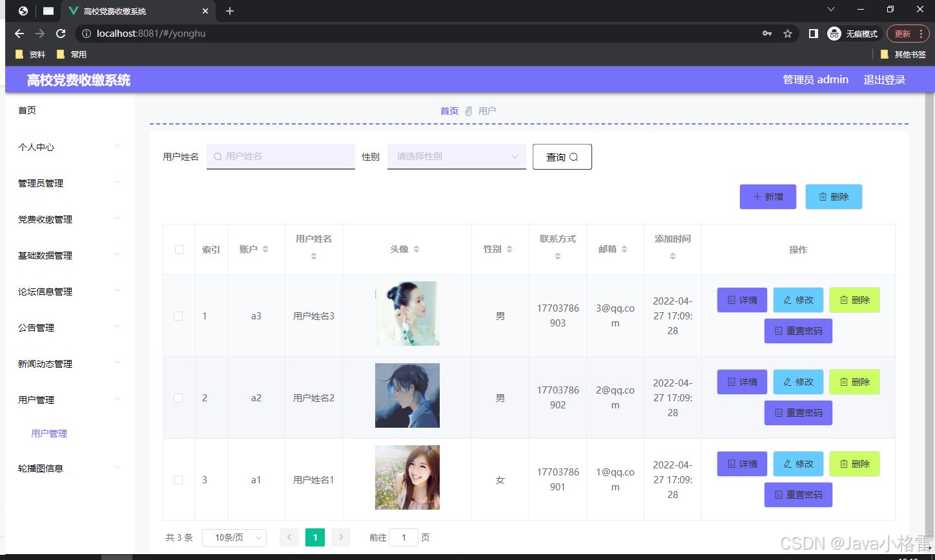Click avatar thumbnail of 用户姓名2
This screenshot has width=935, height=560.
click(x=407, y=395)
